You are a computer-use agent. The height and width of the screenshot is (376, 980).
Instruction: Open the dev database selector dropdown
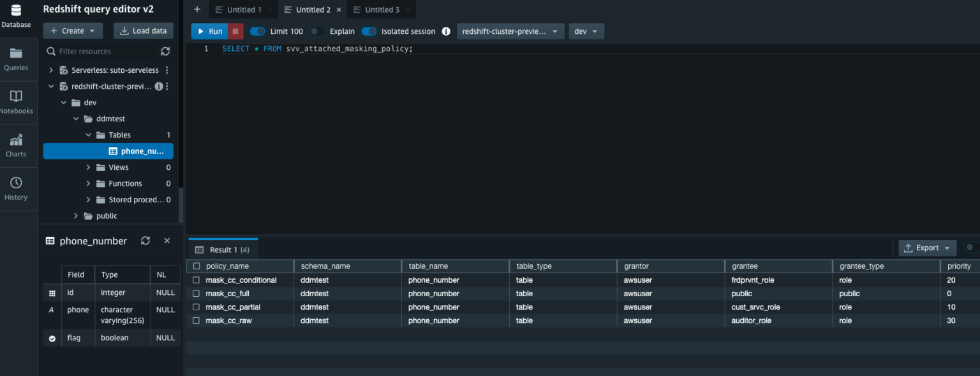click(586, 31)
